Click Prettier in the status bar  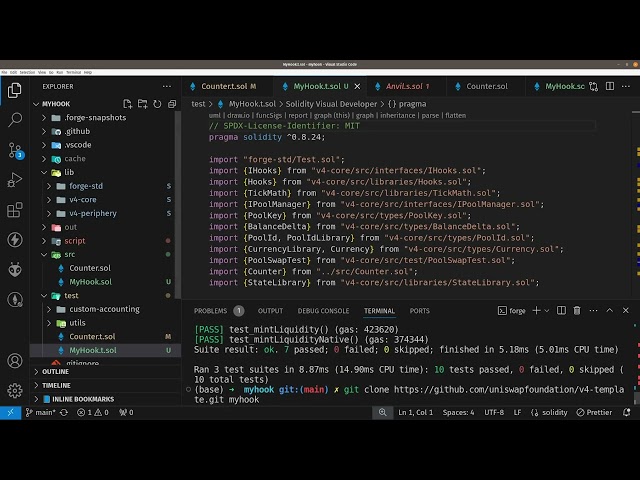coord(594,413)
